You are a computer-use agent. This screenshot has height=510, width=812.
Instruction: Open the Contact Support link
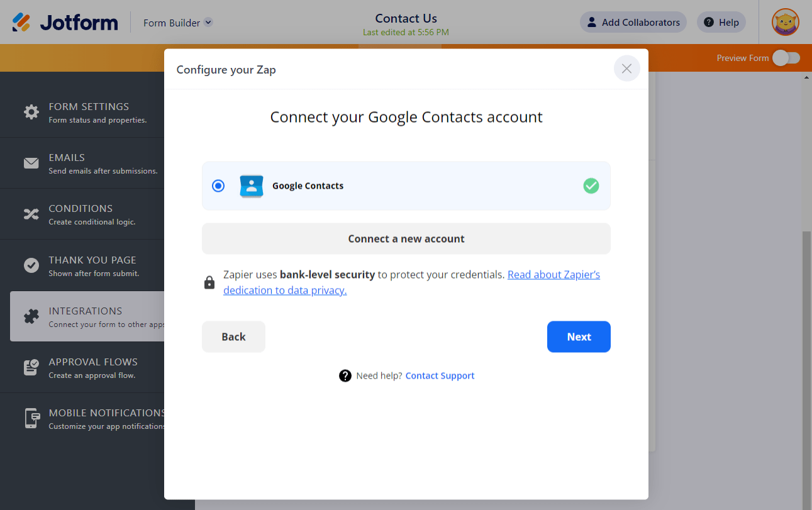(440, 376)
